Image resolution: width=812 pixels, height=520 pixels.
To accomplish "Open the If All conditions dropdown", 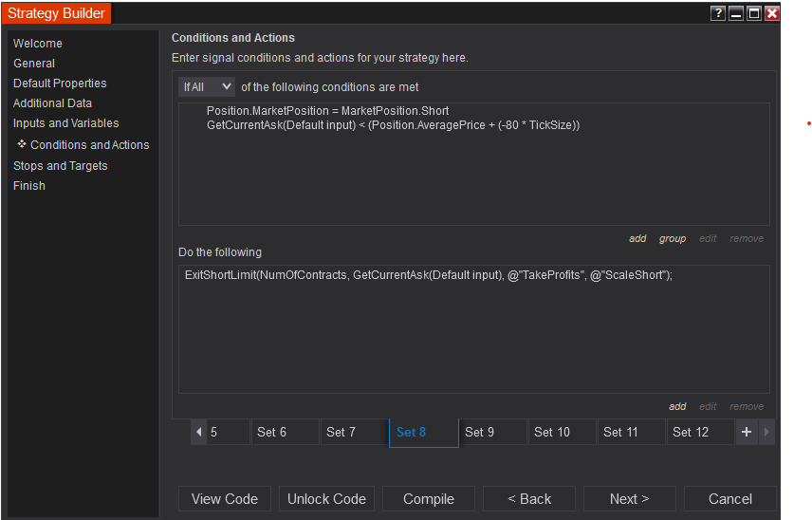I will click(207, 86).
